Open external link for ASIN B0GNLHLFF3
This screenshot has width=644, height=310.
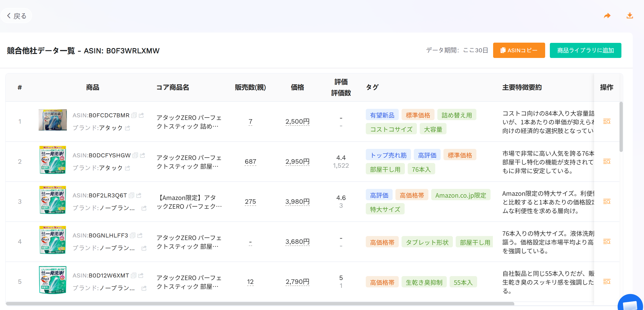140,235
